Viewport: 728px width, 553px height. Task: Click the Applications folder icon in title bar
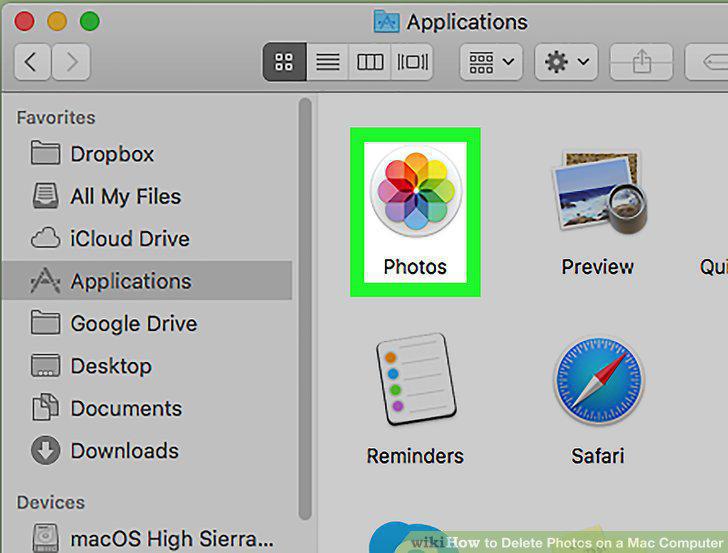click(x=386, y=21)
